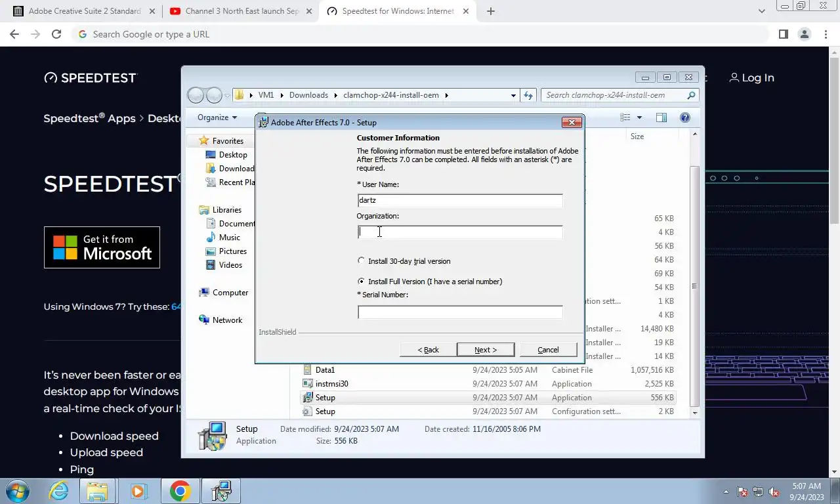Launch Internet Explorer from taskbar
The width and height of the screenshot is (840, 504).
coord(58,491)
